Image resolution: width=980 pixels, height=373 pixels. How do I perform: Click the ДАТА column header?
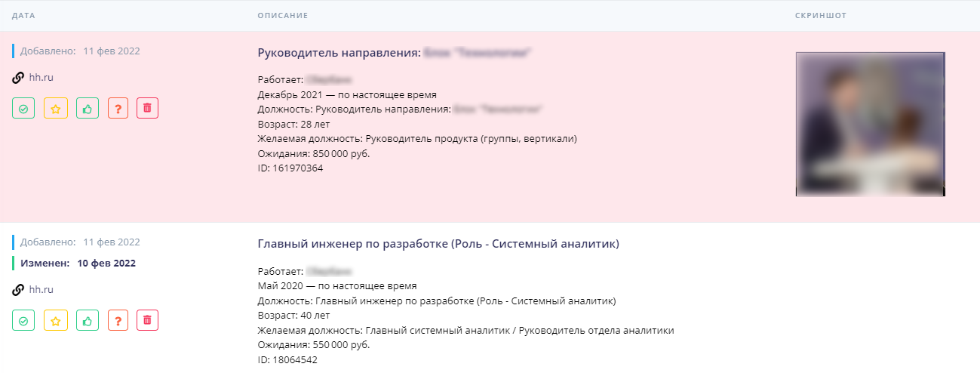pos(23,16)
